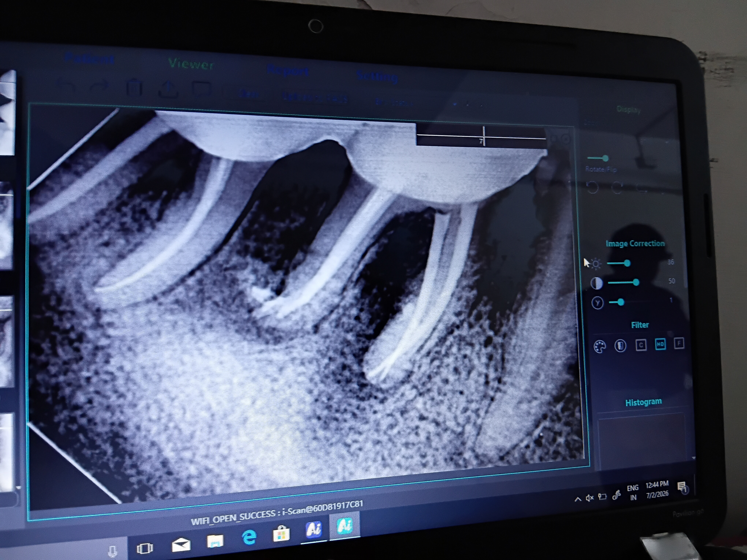Click the export upload icon
This screenshot has width=747, height=560.
(x=168, y=90)
